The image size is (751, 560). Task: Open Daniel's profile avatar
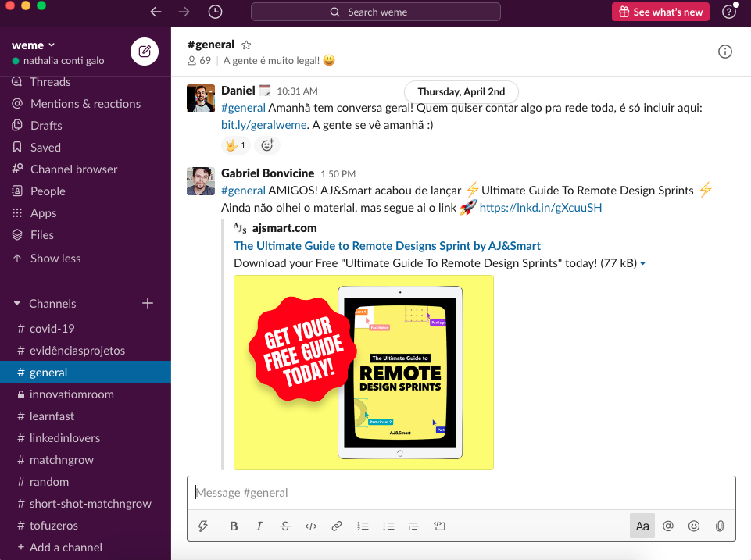click(x=201, y=98)
